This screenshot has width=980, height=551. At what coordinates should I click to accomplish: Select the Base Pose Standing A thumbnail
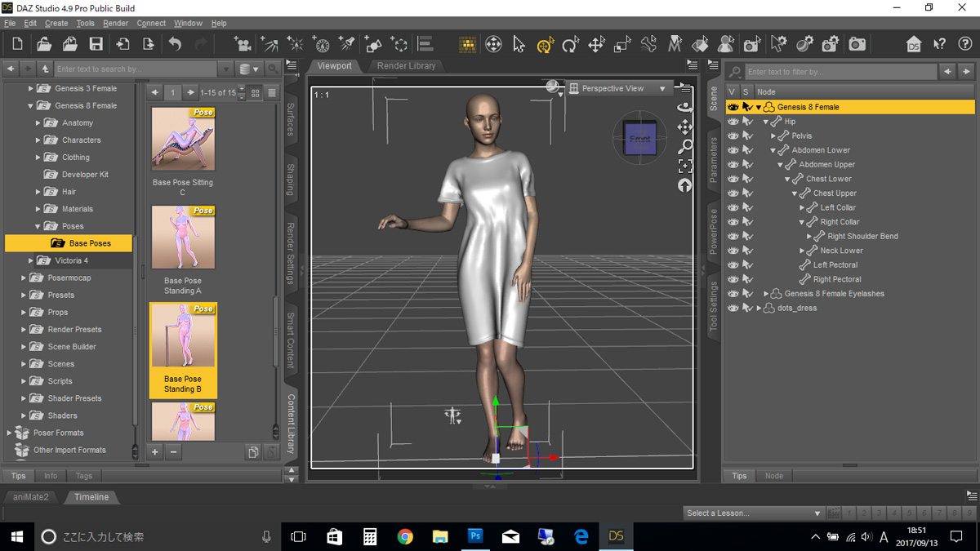[183, 238]
